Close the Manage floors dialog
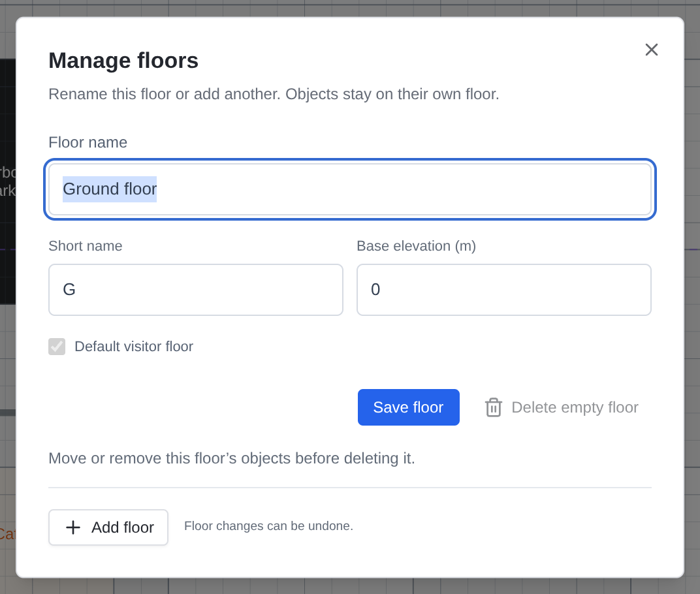The height and width of the screenshot is (594, 700). pyautogui.click(x=651, y=50)
